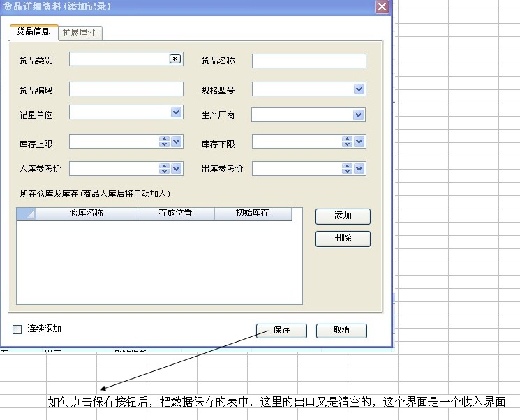520x420 pixels.
Task: Click the spinner arrows of 库存上限
Action: pos(165,142)
